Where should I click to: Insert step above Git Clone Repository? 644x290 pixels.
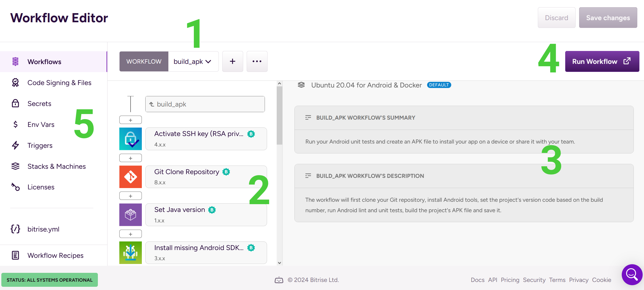(131, 158)
